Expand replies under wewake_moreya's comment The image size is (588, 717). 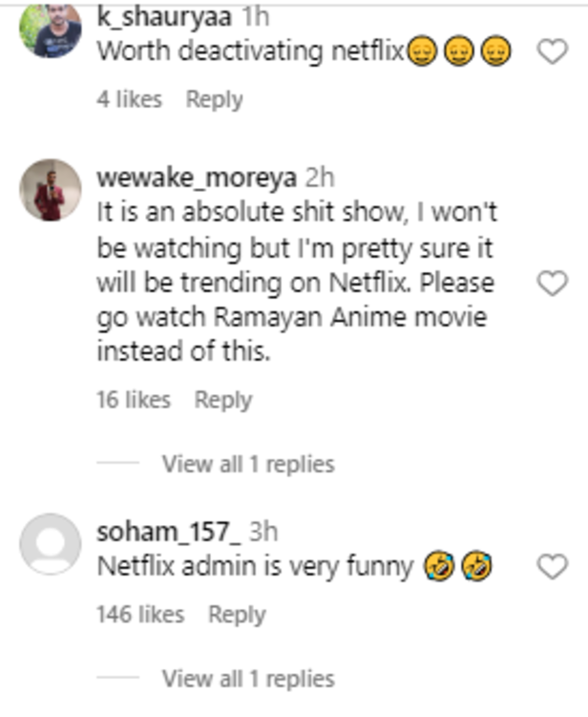247,464
